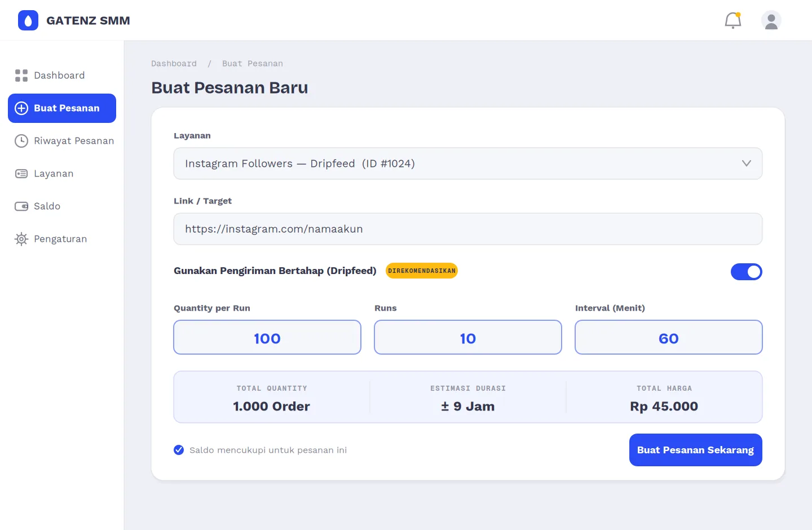Turn off the Dripfeed delivery toggle

746,272
